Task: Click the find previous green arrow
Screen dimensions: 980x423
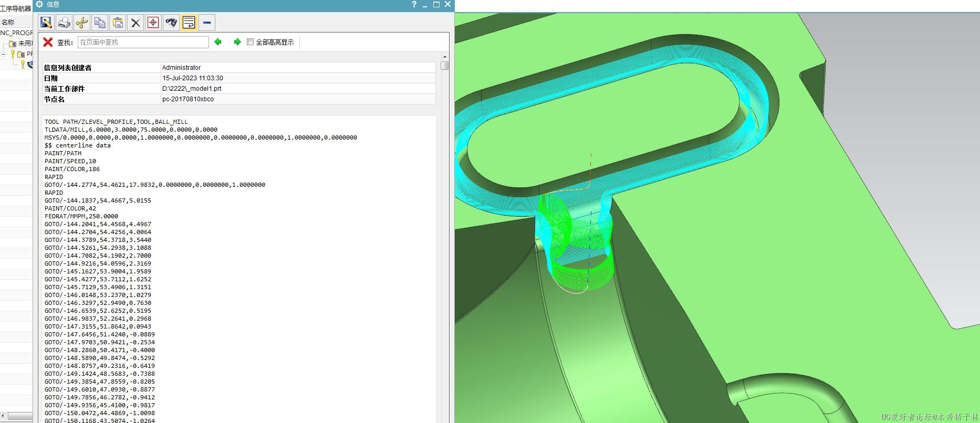Action: click(218, 42)
